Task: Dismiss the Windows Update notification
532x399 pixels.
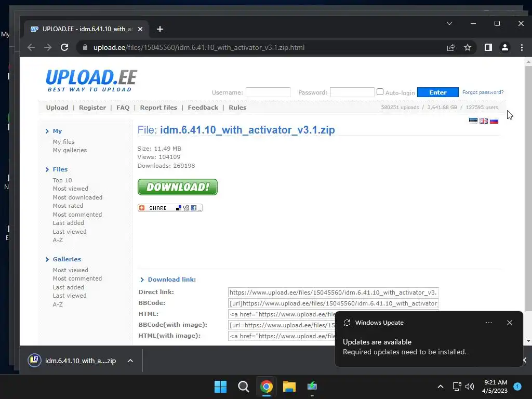Action: tap(510, 323)
